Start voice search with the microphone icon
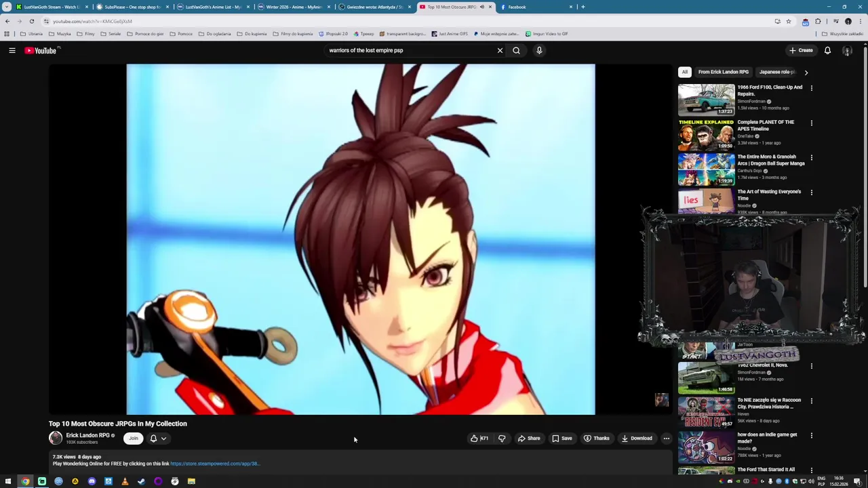This screenshot has width=868, height=488. pos(539,50)
